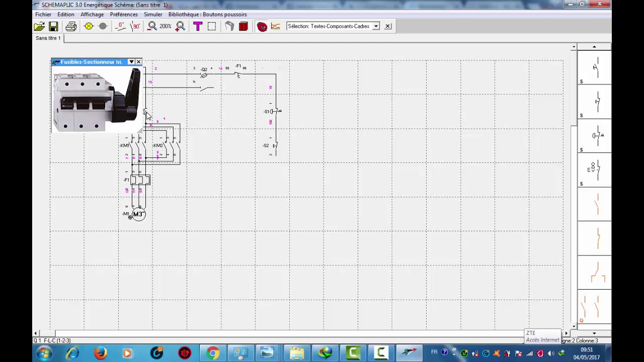The width and height of the screenshot is (644, 362).
Task: Open Firefox from the taskbar
Action: [x=101, y=353]
